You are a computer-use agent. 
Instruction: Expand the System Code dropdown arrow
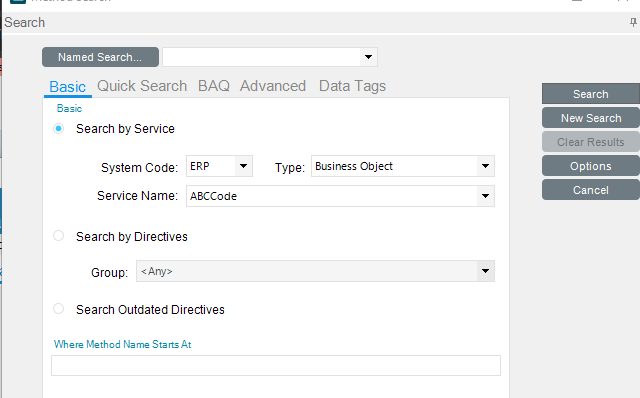[x=244, y=166]
